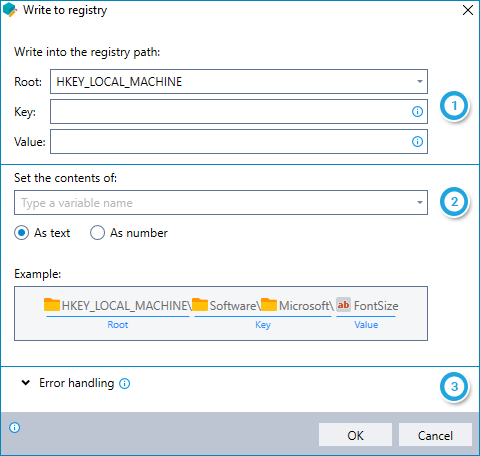Close the Write to registry window
Image resolution: width=480 pixels, height=456 pixels.
tap(468, 10)
